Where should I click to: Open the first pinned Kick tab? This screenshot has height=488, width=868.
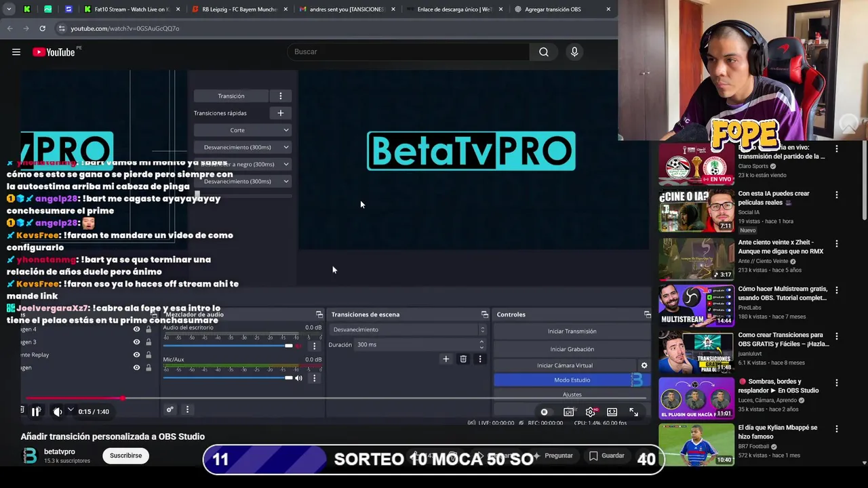(26, 9)
